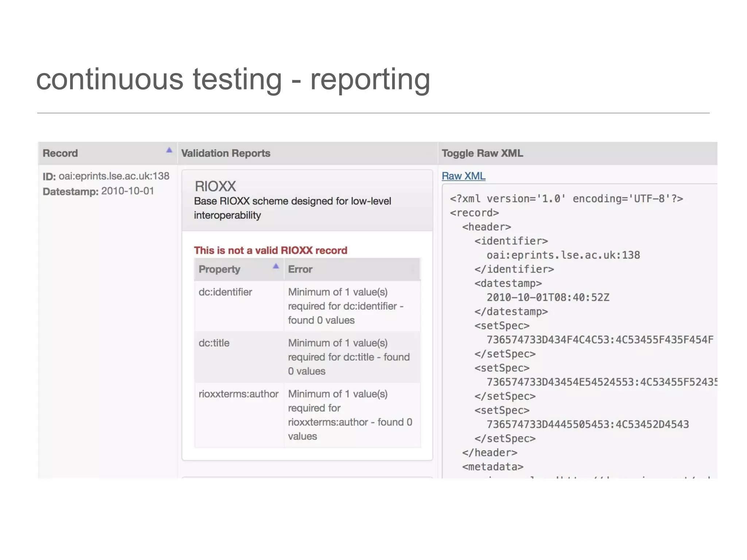Click the Validation Reports column header
The width and height of the screenshot is (747, 560).
coord(307,153)
